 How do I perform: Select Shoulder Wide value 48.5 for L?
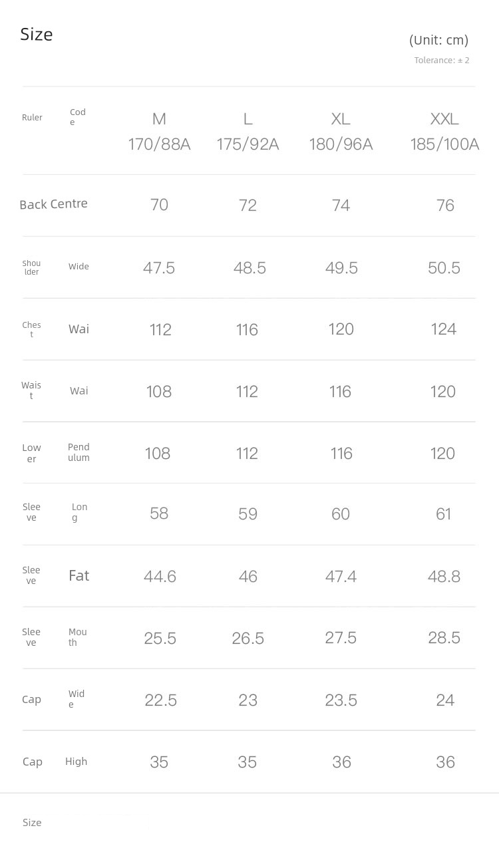(249, 267)
